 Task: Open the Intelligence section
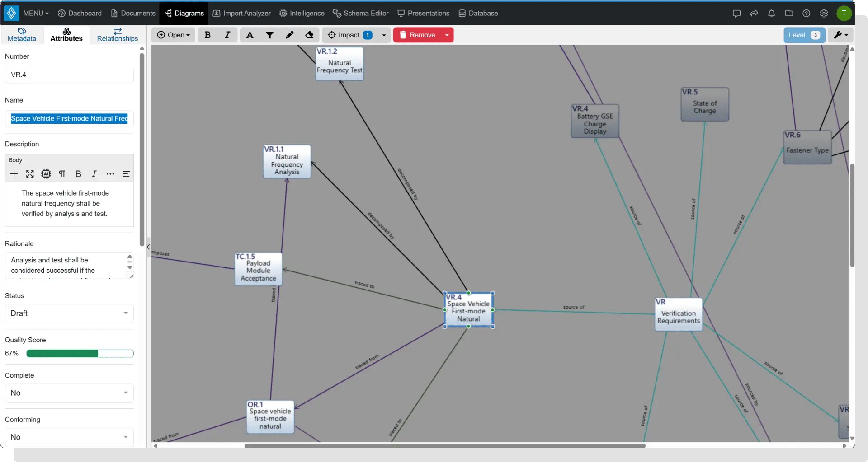[x=302, y=13]
